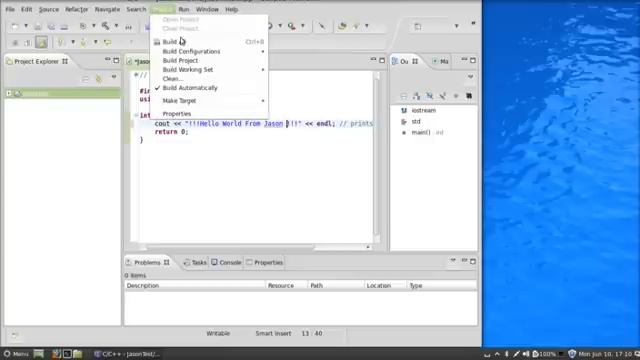640x360 pixels.
Task: Click the Build icon in Project menu
Action: (157, 42)
